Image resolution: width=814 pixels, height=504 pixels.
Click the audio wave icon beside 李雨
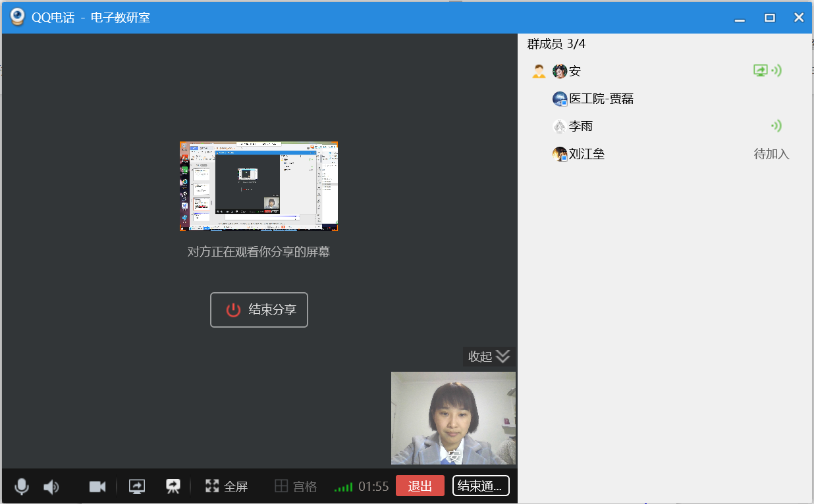point(776,126)
